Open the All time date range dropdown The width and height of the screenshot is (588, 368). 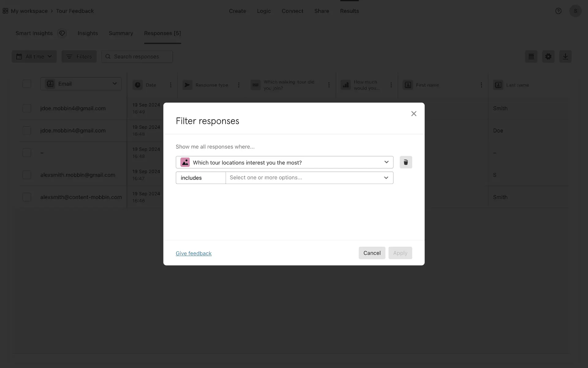(34, 57)
